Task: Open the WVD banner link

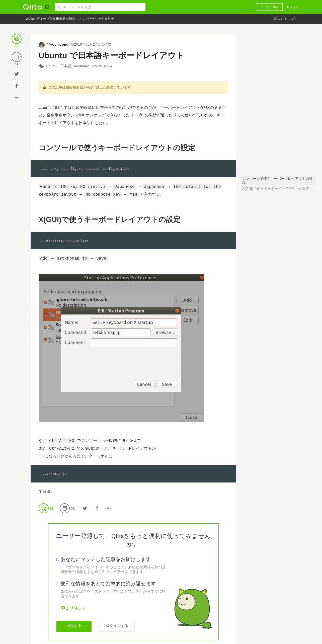Action: (x=71, y=19)
